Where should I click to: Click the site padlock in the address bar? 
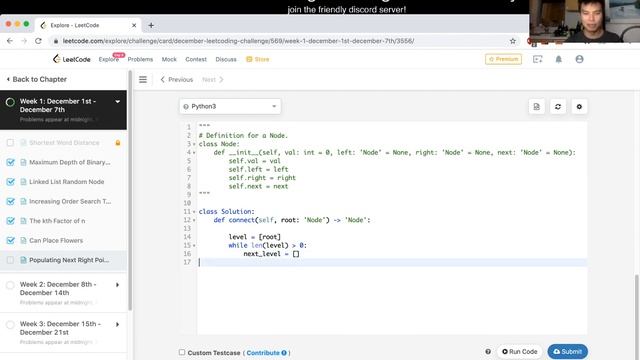click(56, 41)
